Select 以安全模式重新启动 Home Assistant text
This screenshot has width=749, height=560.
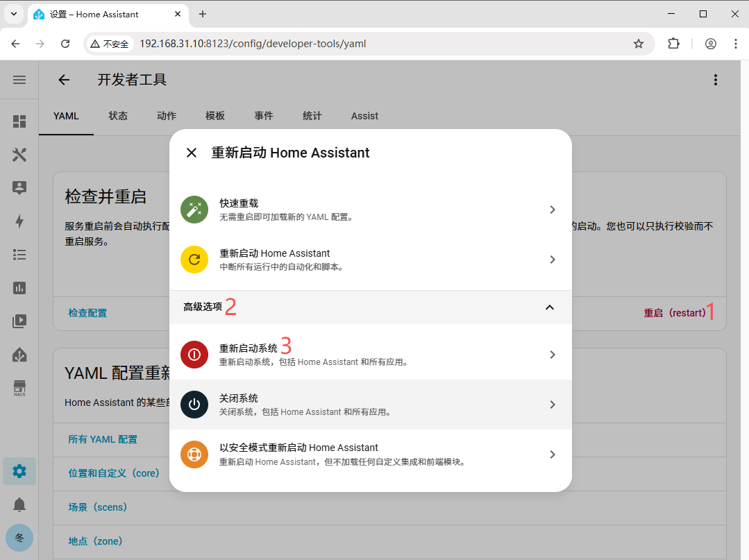tap(298, 448)
